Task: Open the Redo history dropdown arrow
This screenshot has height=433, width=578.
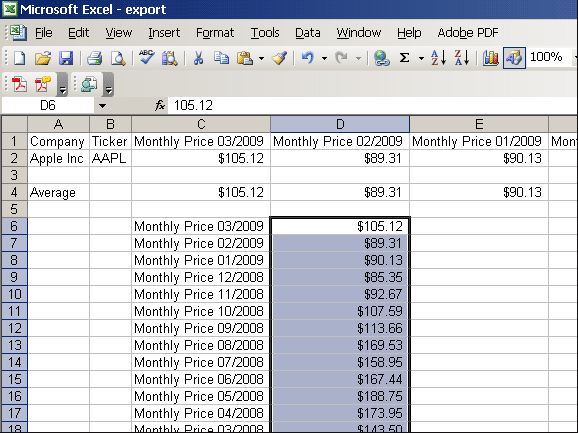Action: 358,58
